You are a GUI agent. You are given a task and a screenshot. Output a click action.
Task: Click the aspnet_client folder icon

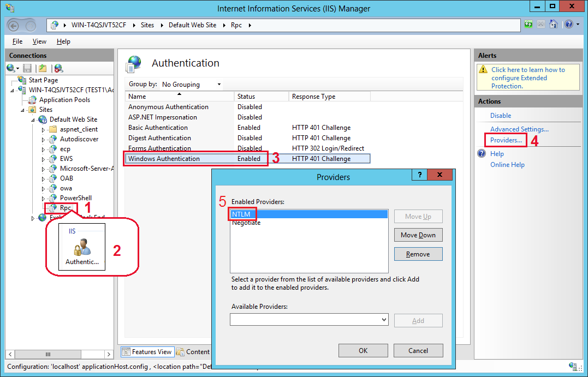tap(53, 129)
